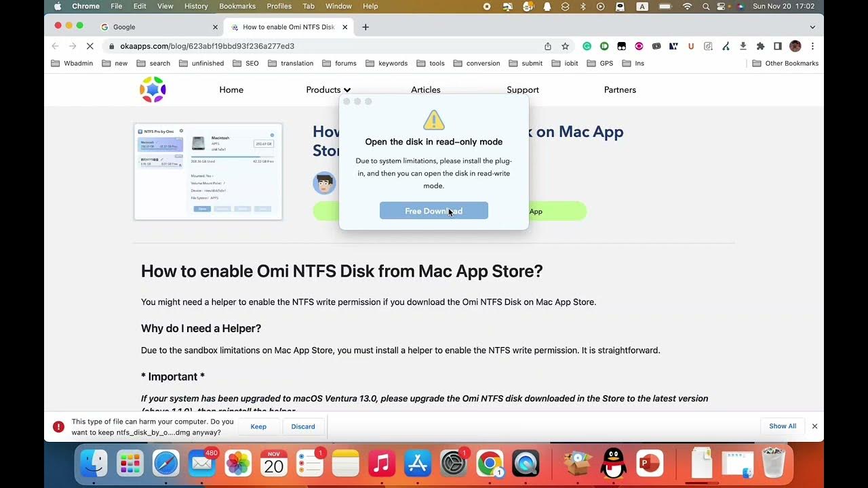
Task: Click the stop loading button in the toolbar
Action: click(x=90, y=46)
